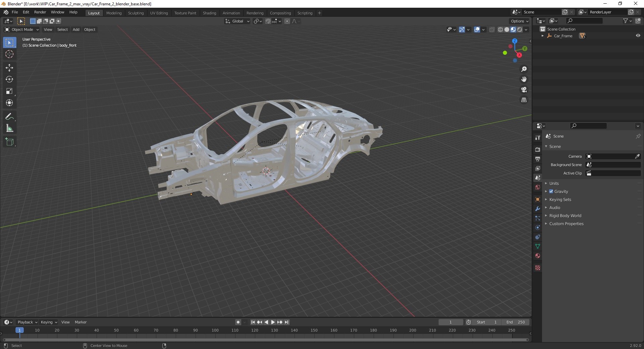Click the pan view hand icon
Viewport: 644px width, 349px height.
(524, 80)
